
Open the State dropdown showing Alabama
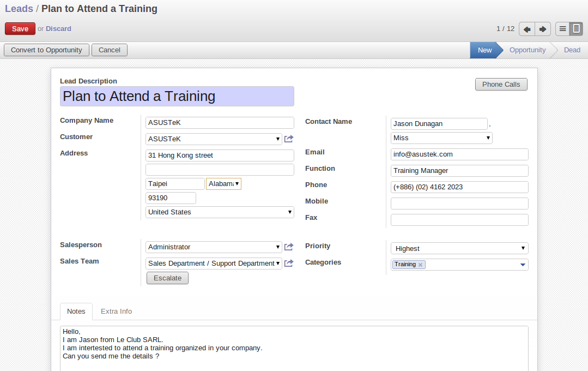click(223, 184)
